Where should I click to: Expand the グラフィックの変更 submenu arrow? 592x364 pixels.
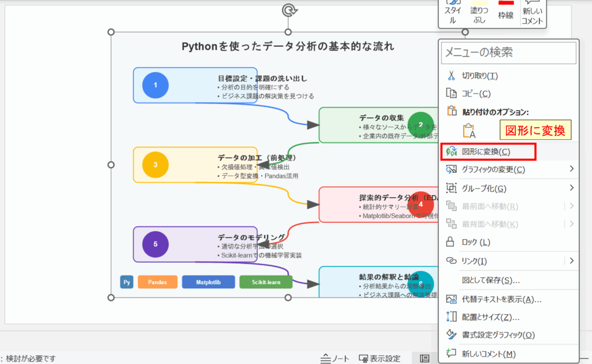572,169
